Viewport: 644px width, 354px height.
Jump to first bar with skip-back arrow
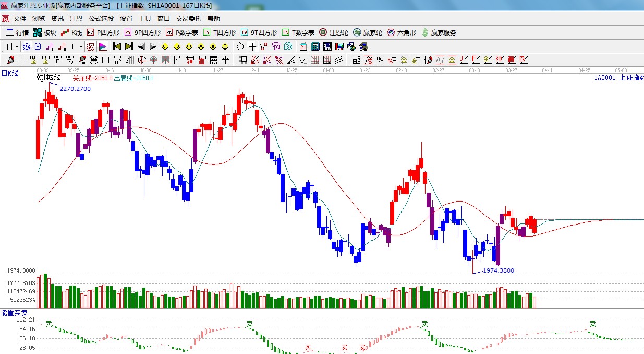117,46
